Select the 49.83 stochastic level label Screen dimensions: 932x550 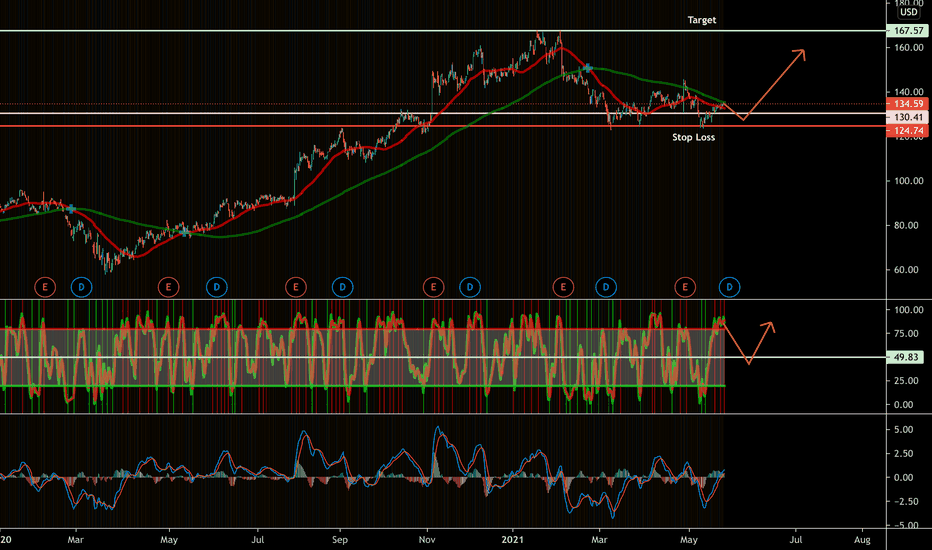(x=905, y=357)
